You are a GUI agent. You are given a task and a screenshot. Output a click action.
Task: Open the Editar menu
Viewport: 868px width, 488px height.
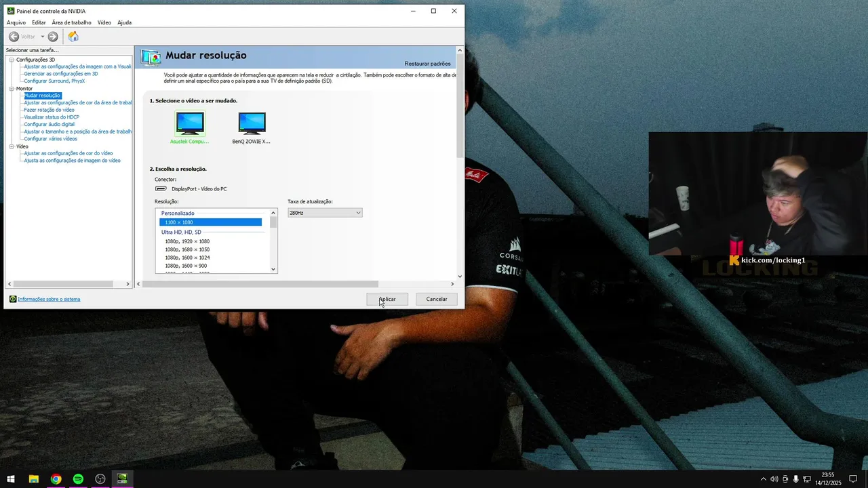[39, 22]
